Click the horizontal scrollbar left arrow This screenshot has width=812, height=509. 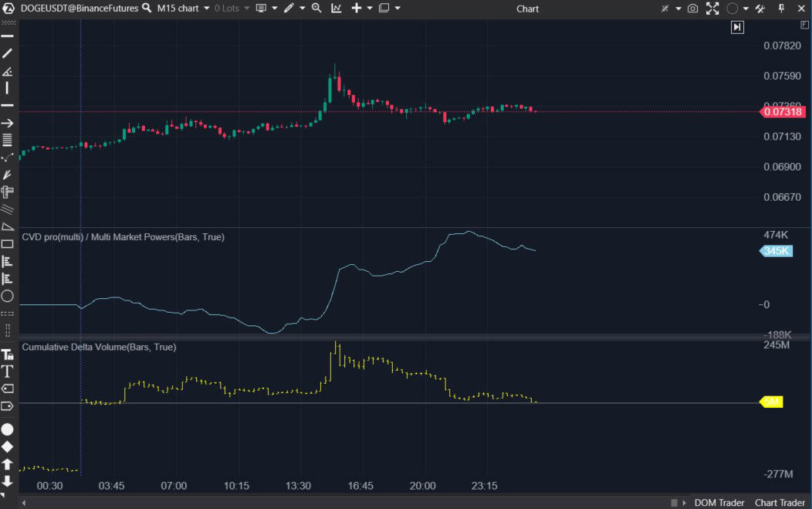22,503
